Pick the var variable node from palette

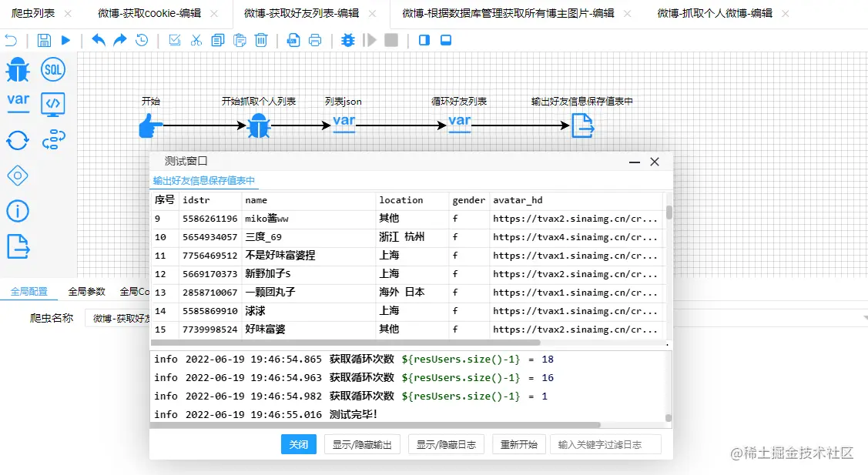click(18, 103)
